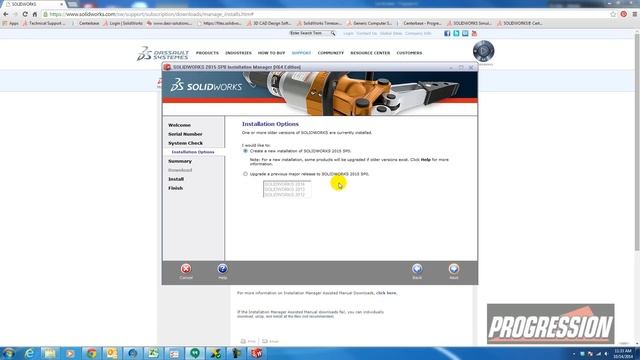Click SOLIDWORKS 2012 in the version list
The width and height of the screenshot is (640, 360).
click(x=285, y=195)
